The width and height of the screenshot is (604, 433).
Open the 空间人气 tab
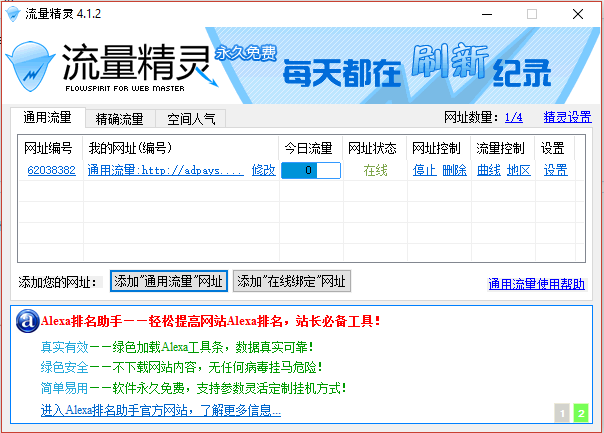pos(191,119)
